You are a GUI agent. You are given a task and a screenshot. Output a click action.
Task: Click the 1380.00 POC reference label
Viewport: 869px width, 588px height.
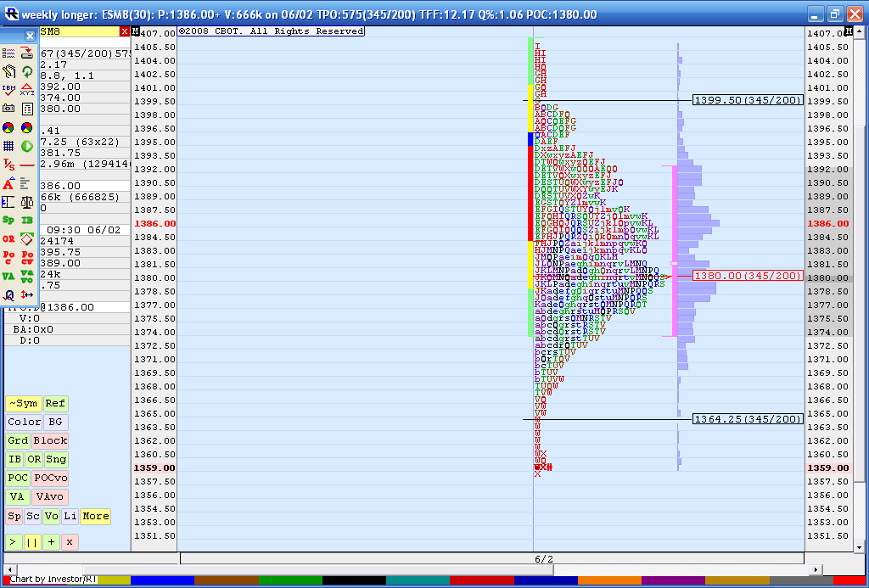coord(748,276)
